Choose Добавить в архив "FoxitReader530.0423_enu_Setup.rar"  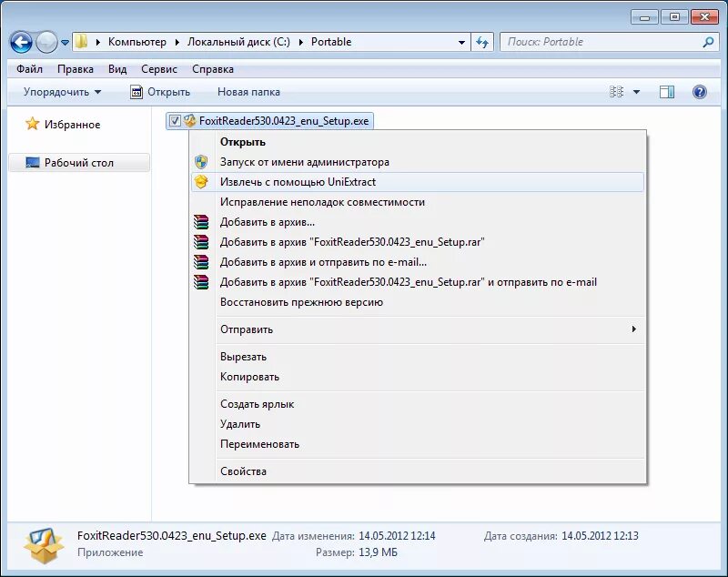pos(418,242)
